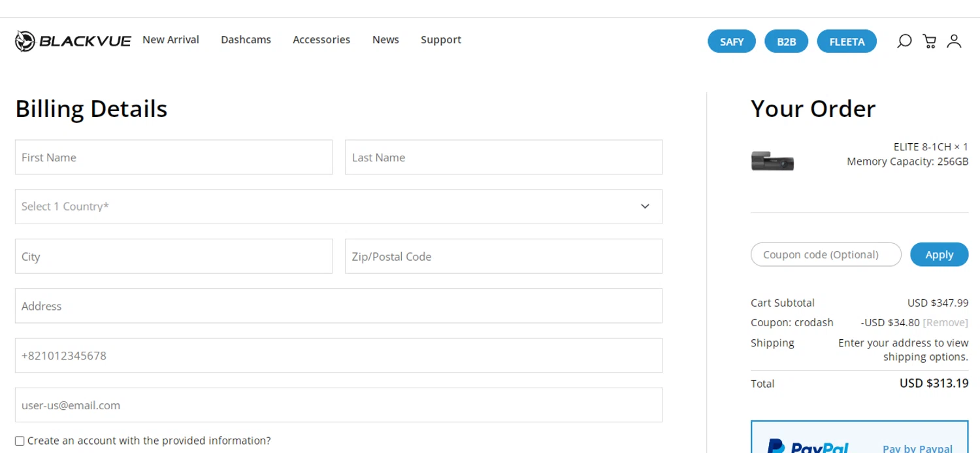Click the B2B button
Screen dimensions: 980x453
click(787, 41)
